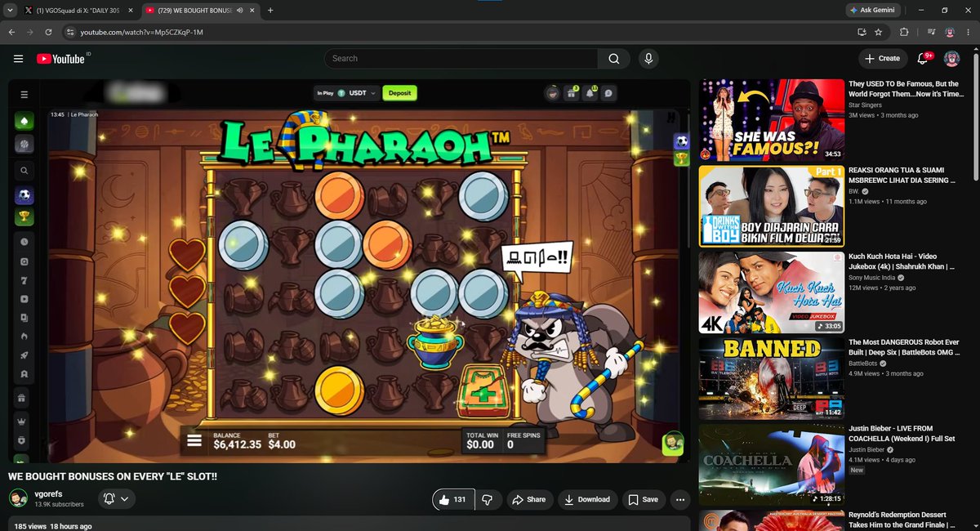Image resolution: width=980 pixels, height=531 pixels.
Task: Open the site information icon in address bar
Action: pyautogui.click(x=71, y=32)
